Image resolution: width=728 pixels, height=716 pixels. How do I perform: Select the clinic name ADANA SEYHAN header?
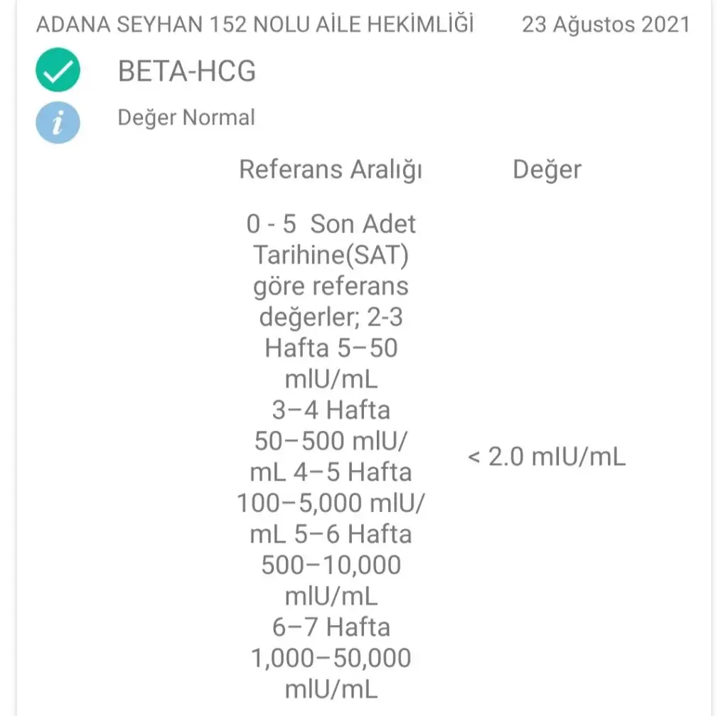tap(255, 24)
